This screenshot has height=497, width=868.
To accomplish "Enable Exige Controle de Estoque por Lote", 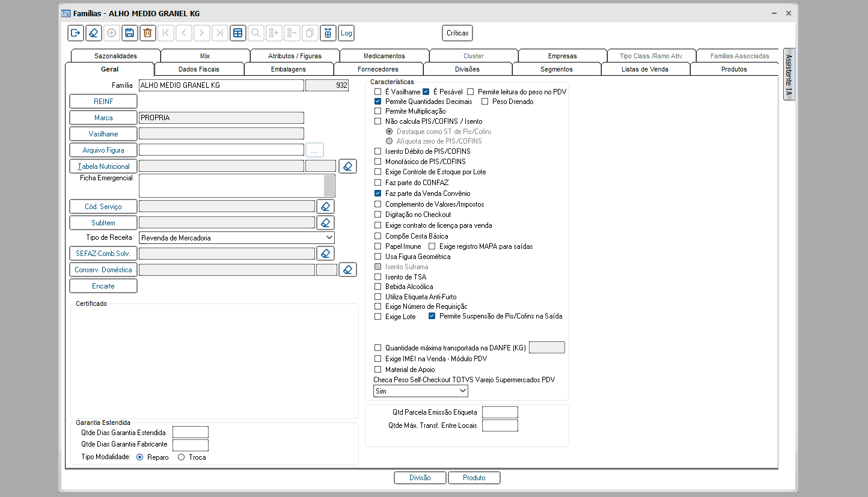I will click(x=377, y=172).
